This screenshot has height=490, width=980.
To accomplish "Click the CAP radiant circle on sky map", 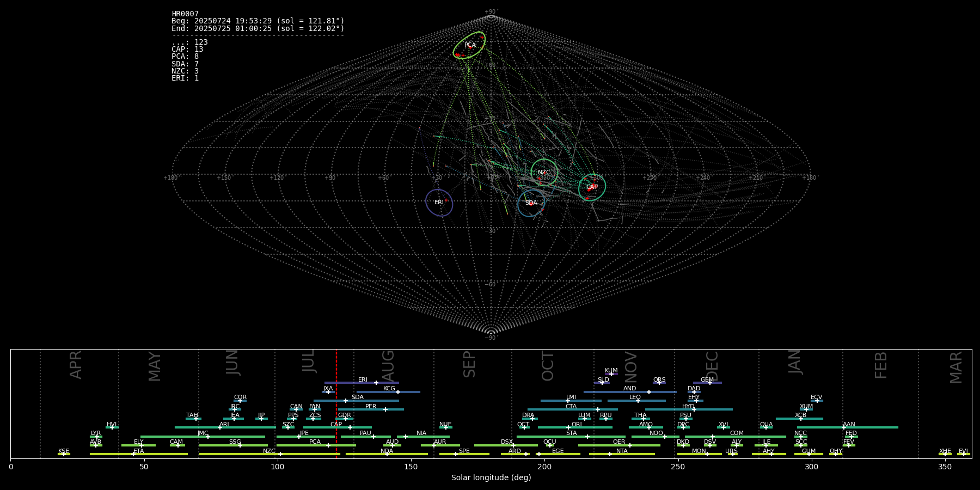I will click(592, 187).
